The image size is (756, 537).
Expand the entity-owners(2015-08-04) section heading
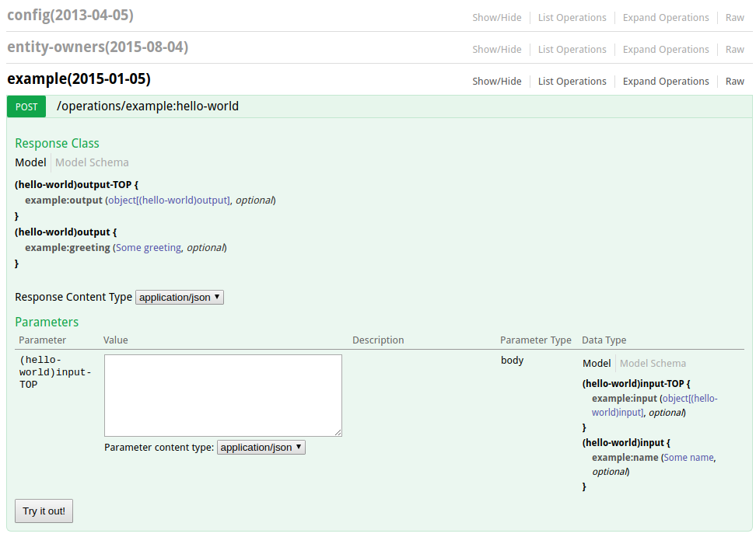click(x=98, y=47)
